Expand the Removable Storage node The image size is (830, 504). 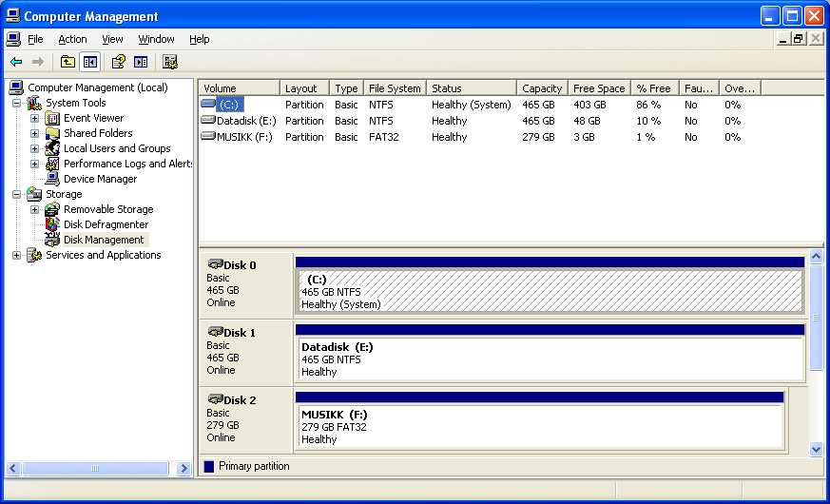point(34,209)
